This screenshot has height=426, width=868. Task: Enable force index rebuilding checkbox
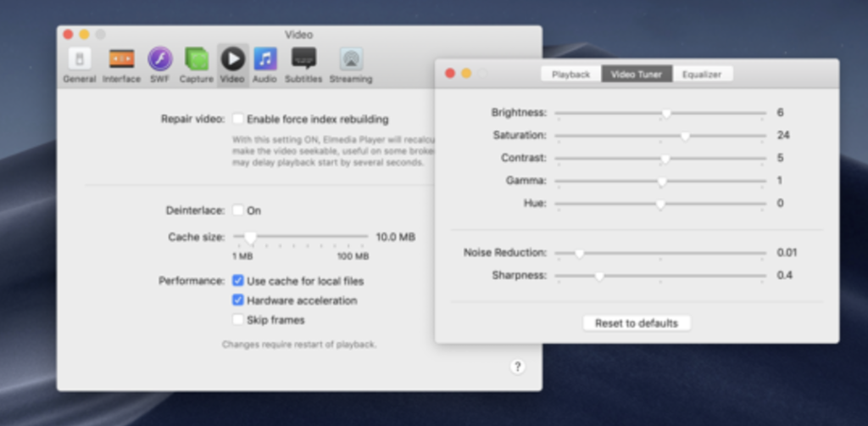pos(237,119)
